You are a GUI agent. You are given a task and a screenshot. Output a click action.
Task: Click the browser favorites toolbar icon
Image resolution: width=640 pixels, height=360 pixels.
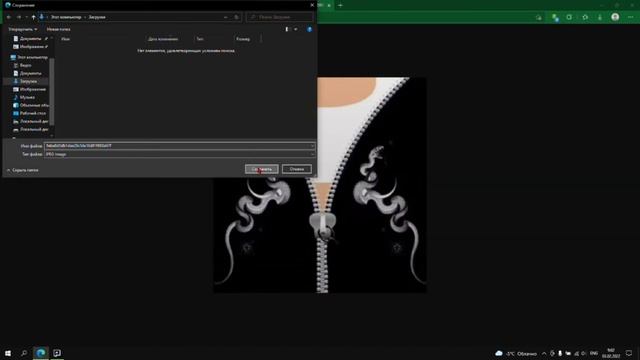click(x=539, y=17)
